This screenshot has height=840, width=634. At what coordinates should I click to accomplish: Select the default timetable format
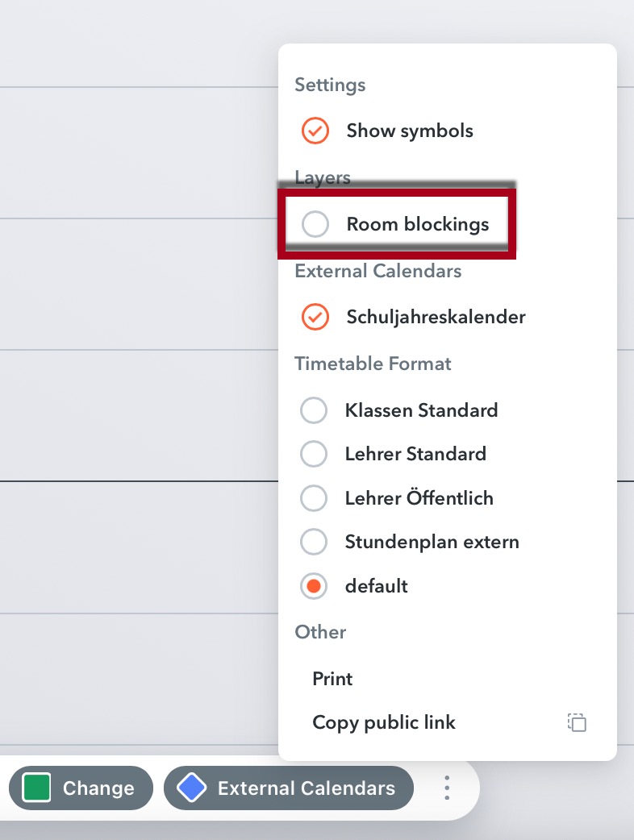(x=314, y=586)
